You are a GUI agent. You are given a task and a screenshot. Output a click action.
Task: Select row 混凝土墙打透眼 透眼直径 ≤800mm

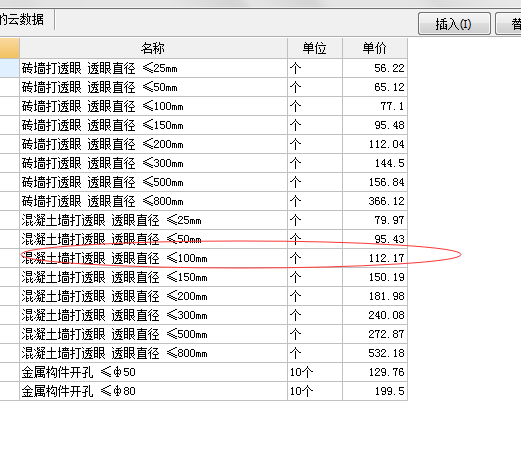[213, 353]
